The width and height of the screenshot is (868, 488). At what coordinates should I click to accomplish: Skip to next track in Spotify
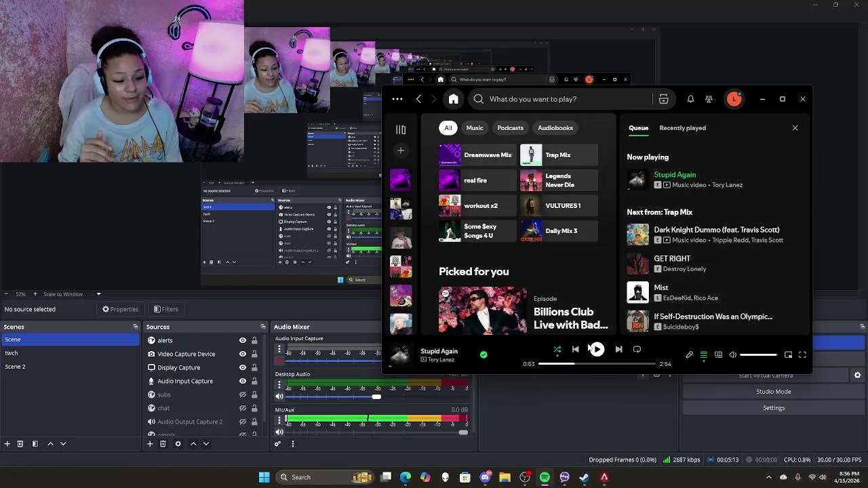(618, 349)
